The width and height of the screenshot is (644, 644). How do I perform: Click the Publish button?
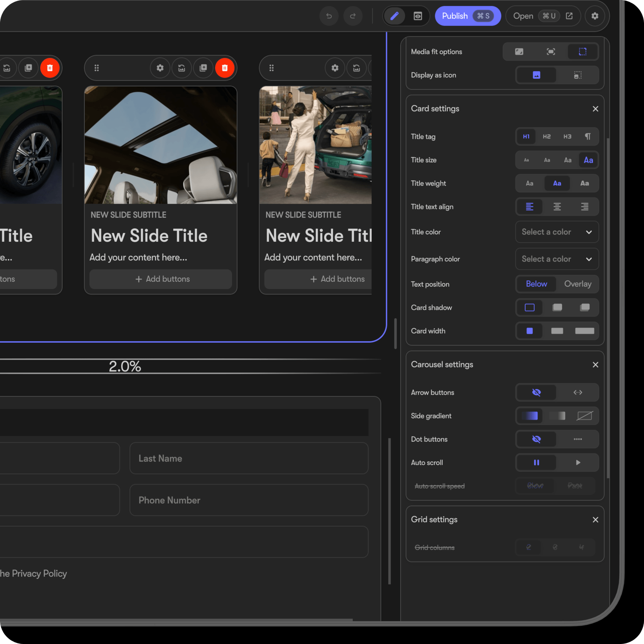(468, 16)
